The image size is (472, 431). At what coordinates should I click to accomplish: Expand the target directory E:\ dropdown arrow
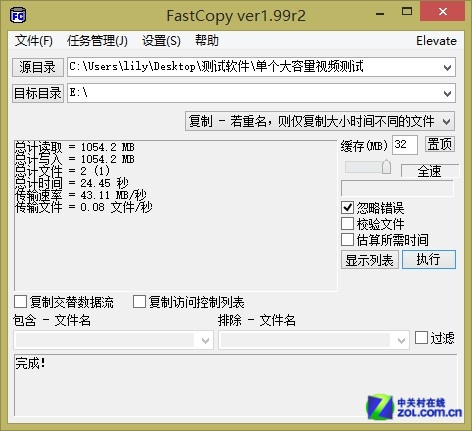coord(448,93)
